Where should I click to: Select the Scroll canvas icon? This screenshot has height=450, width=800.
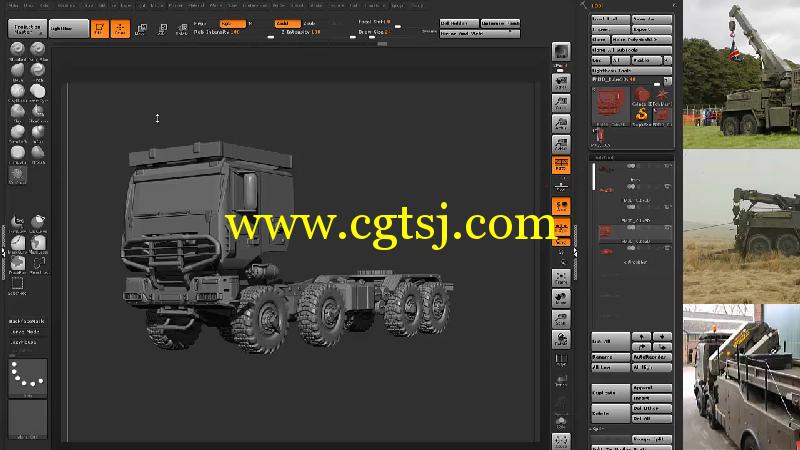[561, 83]
